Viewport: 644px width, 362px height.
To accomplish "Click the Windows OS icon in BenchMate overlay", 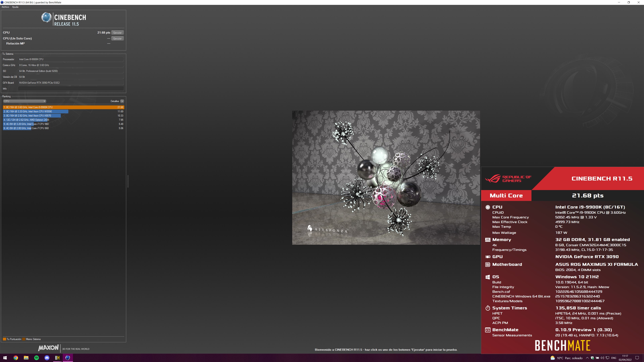I will click(488, 277).
